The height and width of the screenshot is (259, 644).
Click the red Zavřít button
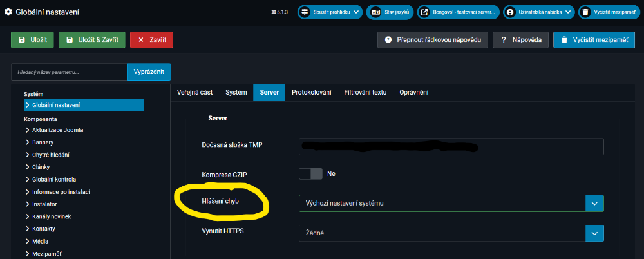tap(151, 39)
